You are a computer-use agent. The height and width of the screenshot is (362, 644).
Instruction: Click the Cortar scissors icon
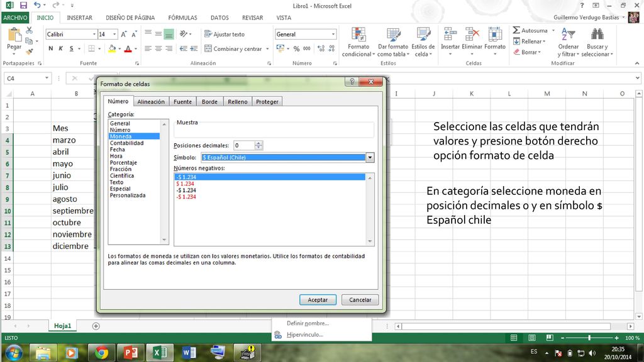tap(29, 30)
